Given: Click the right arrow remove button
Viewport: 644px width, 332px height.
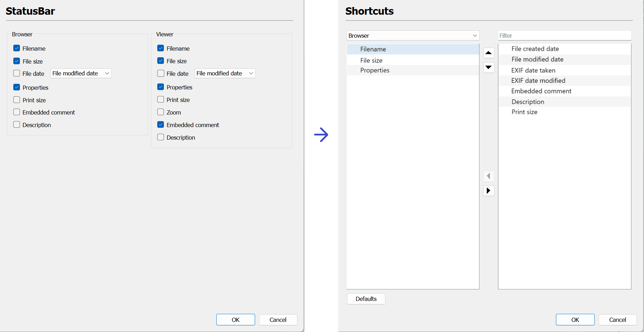Looking at the screenshot, I should pyautogui.click(x=489, y=191).
